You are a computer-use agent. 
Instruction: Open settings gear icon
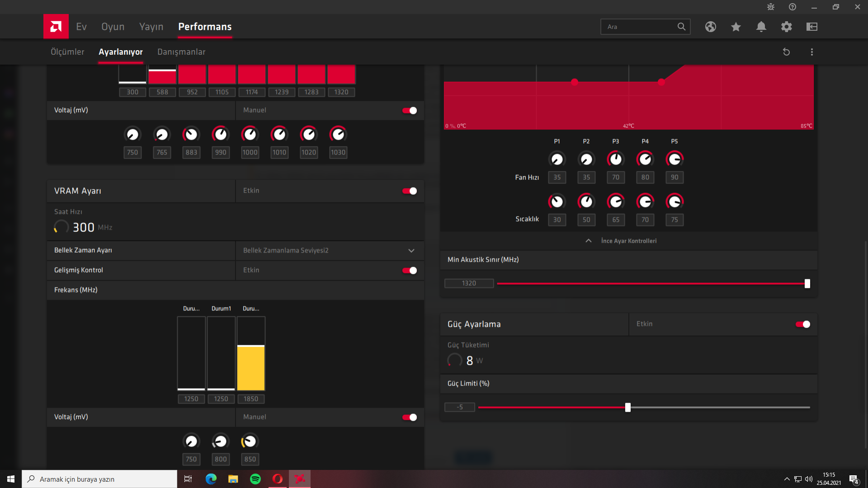click(786, 27)
